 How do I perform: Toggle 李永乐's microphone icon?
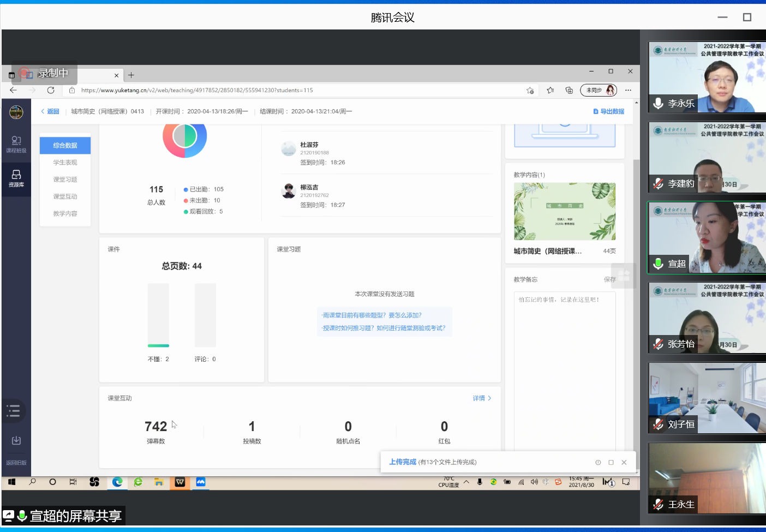tap(659, 103)
